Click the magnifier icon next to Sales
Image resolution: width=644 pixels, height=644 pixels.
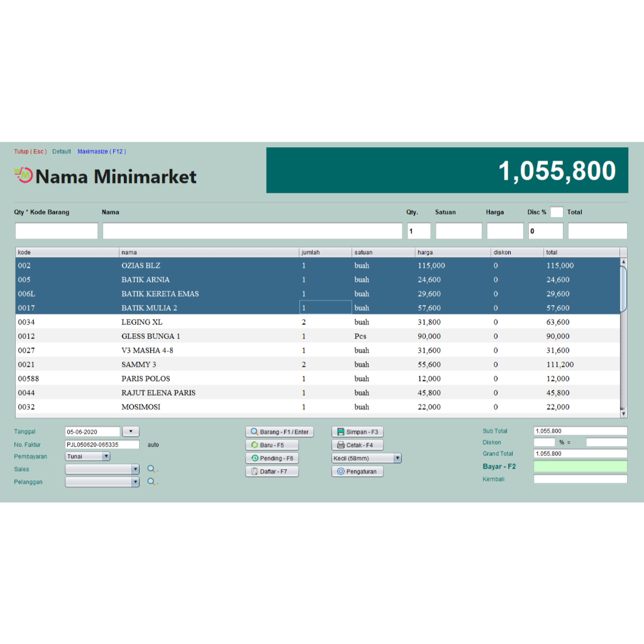point(152,469)
